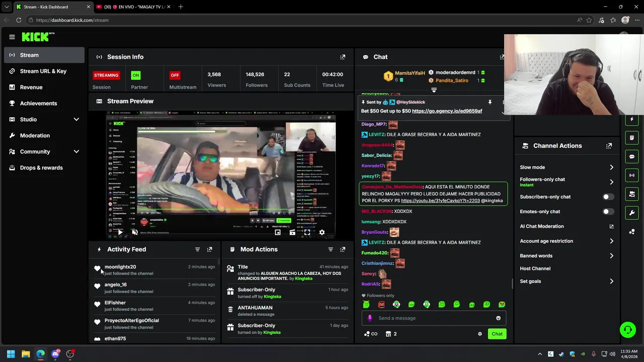This screenshot has height=362, width=644.
Task: Select the Stream sidebar item
Action: point(44,55)
